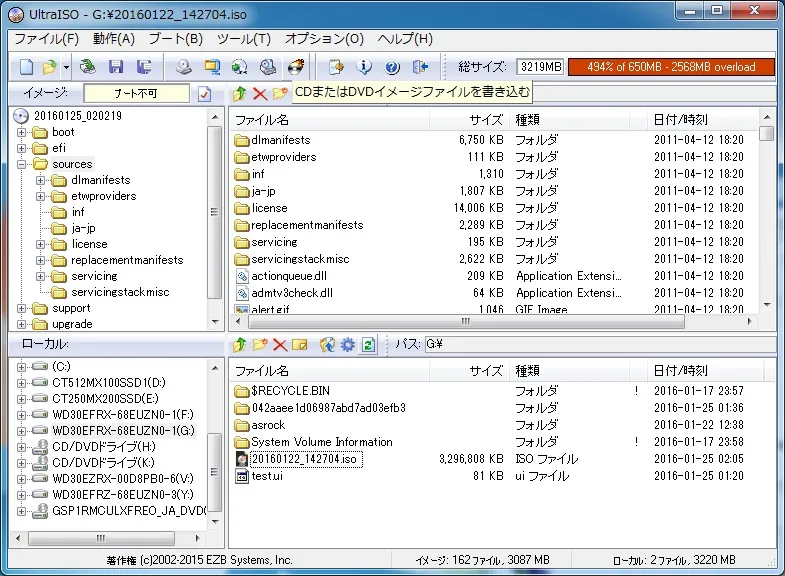Click the Compress ISO toolbar icon

tap(212, 67)
